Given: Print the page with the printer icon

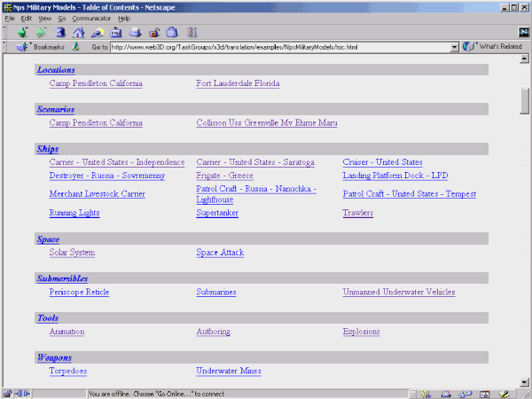Looking at the screenshot, I should tap(135, 32).
